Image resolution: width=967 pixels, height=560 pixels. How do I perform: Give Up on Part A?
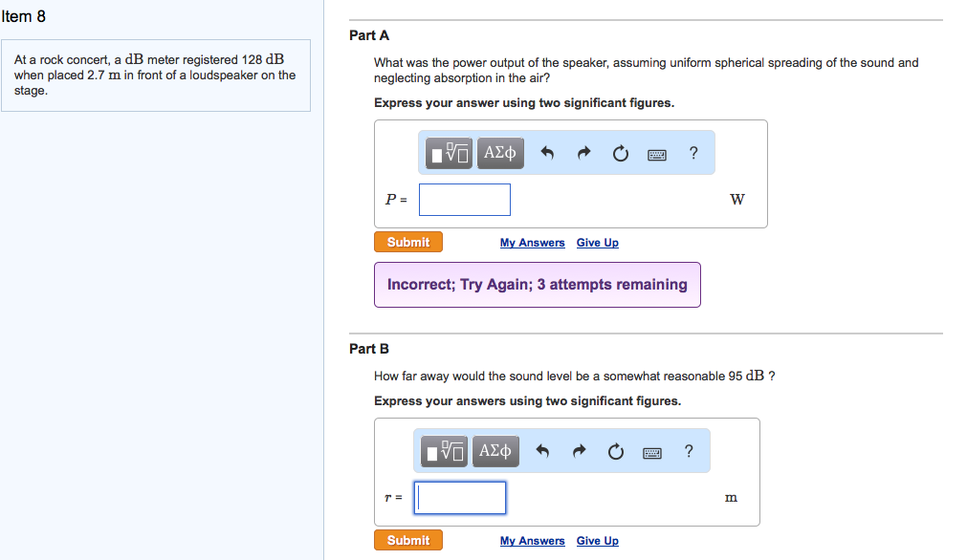(598, 243)
